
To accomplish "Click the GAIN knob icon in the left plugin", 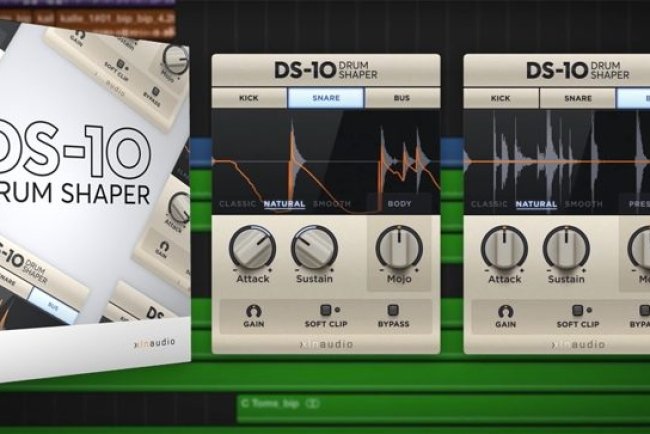I will pyautogui.click(x=254, y=311).
